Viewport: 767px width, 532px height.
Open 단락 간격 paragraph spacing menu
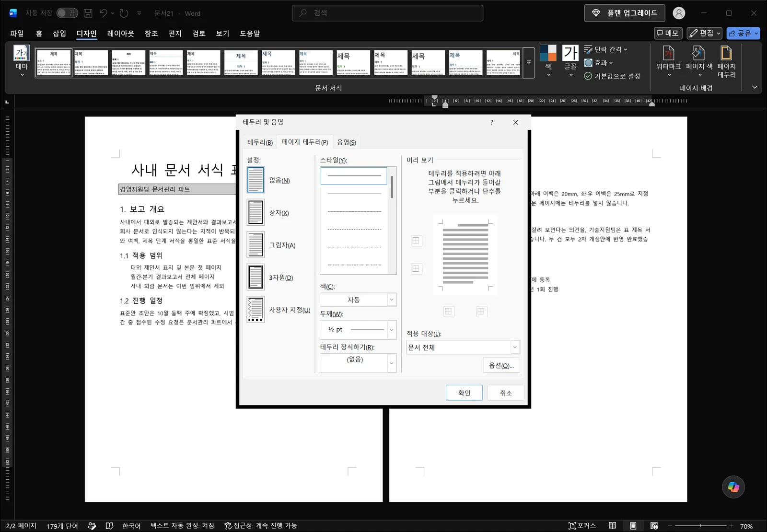(606, 49)
